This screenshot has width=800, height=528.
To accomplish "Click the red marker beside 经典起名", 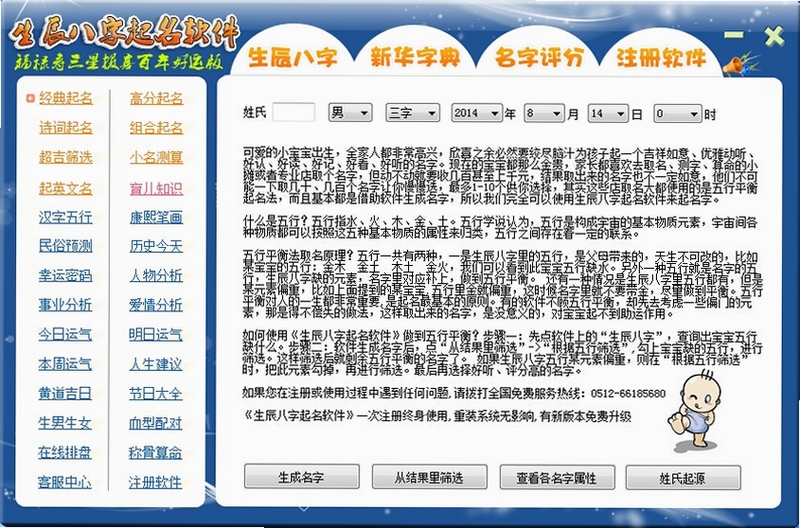I will 30,98.
